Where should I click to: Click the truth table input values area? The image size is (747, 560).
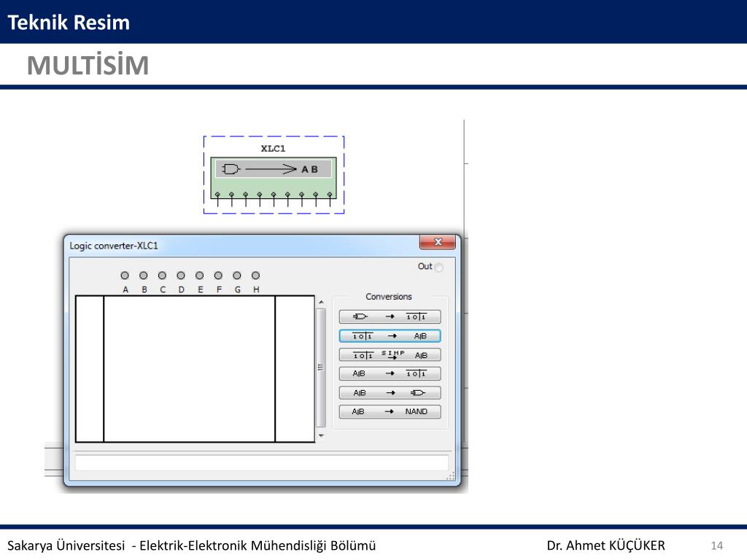point(189,369)
